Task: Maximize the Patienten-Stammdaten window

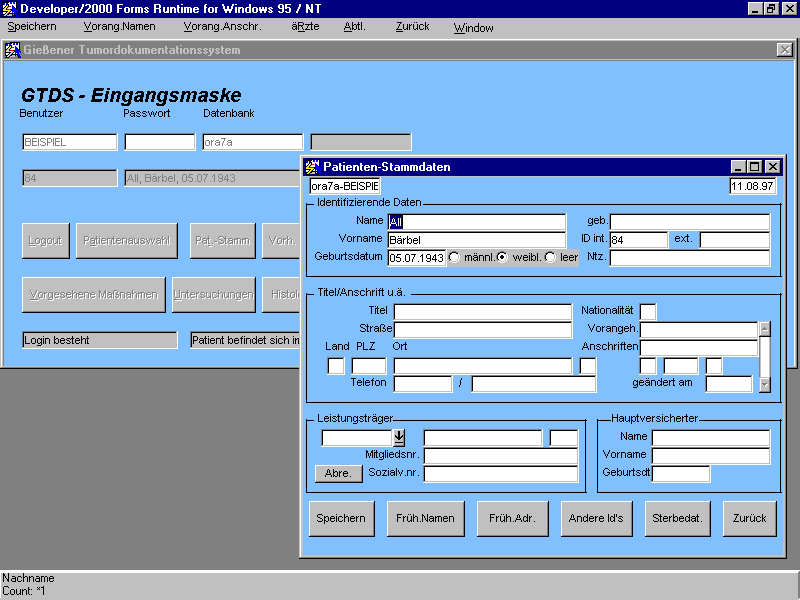Action: 755,167
